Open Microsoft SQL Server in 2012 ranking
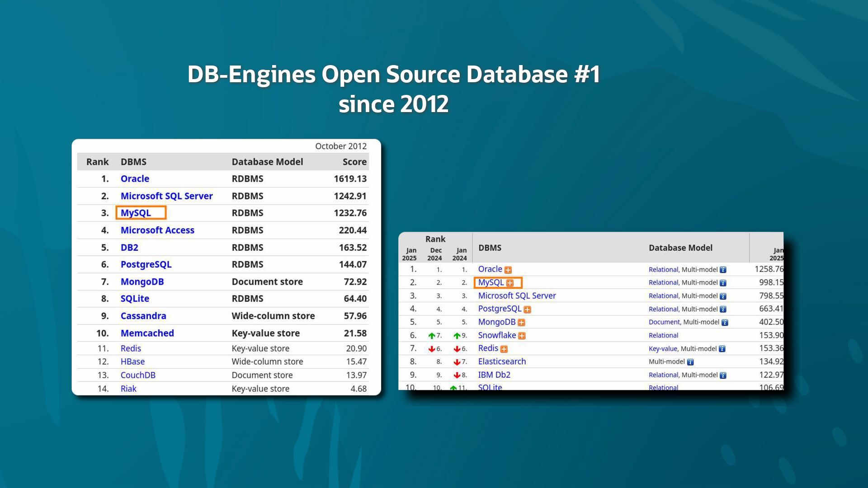The image size is (868, 488). click(166, 196)
